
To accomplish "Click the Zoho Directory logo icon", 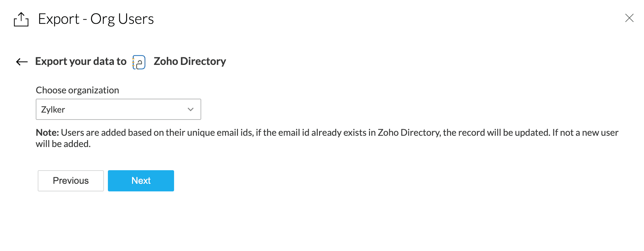I will click(x=139, y=62).
